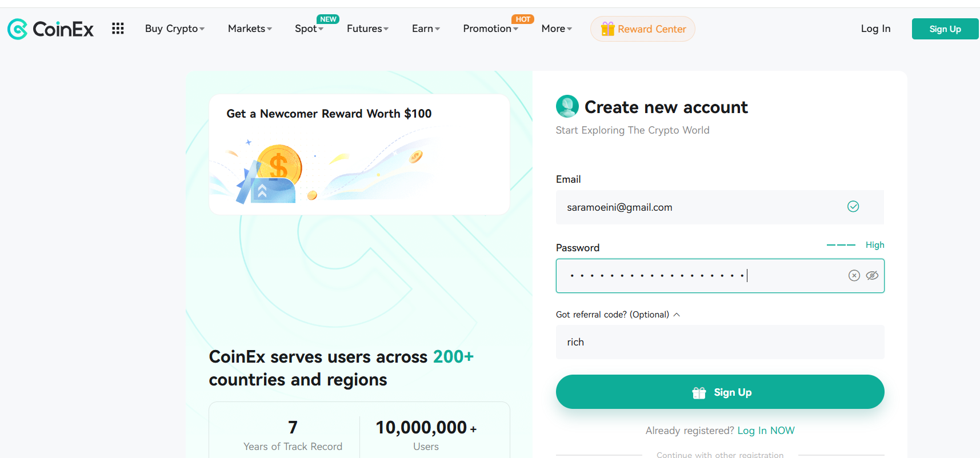
Task: Click the CoinEx logo
Action: click(x=50, y=29)
